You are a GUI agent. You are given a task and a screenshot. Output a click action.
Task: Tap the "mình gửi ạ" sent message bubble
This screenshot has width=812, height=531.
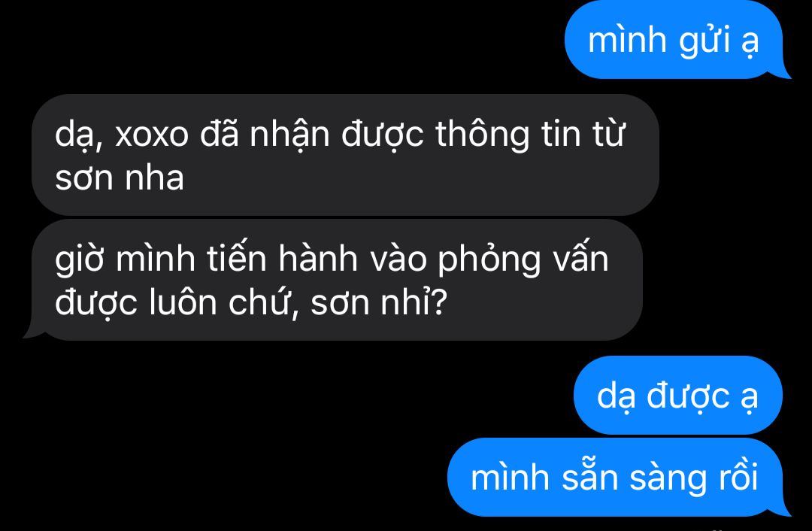pos(673,41)
